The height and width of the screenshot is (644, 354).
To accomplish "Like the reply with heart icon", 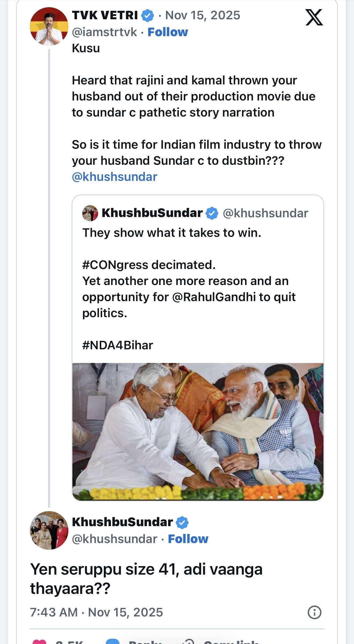I will click(x=39, y=641).
